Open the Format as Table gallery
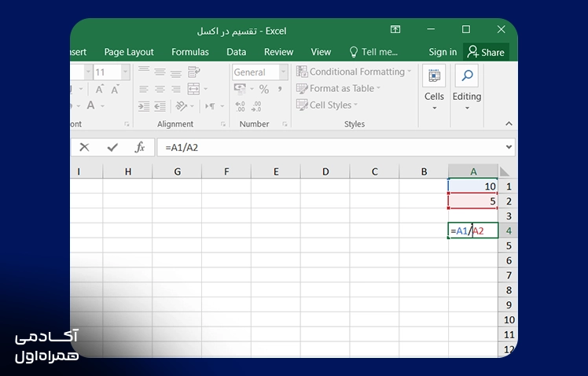Viewport: 588px width, 376px height. [338, 89]
